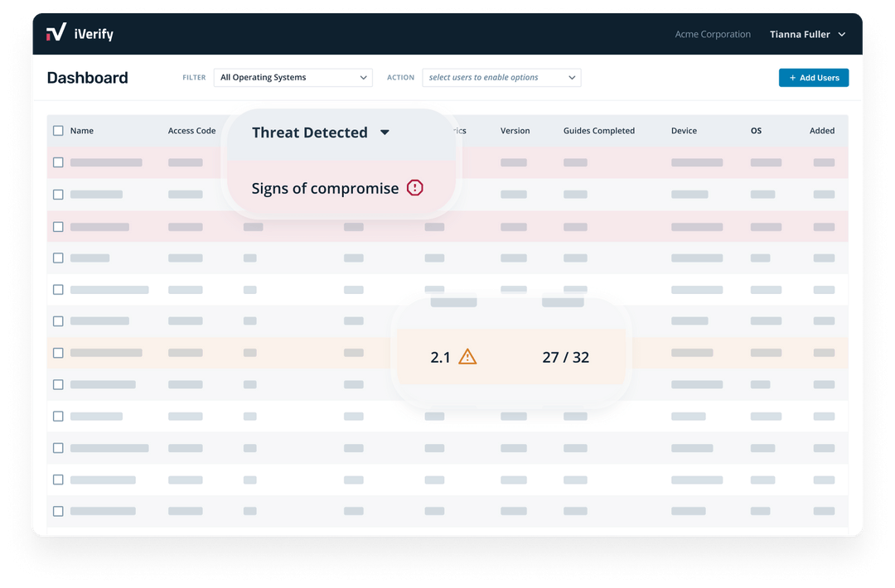Click the chevron next to Tianna Fuller
The height and width of the screenshot is (588, 895).
pyautogui.click(x=841, y=34)
